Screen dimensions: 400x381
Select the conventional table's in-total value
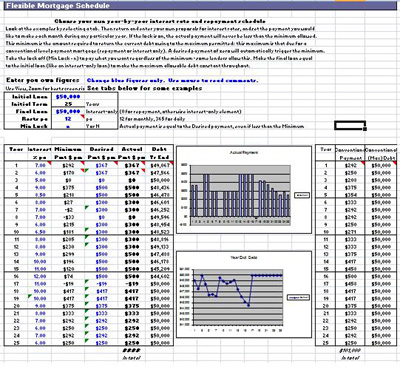(350, 350)
